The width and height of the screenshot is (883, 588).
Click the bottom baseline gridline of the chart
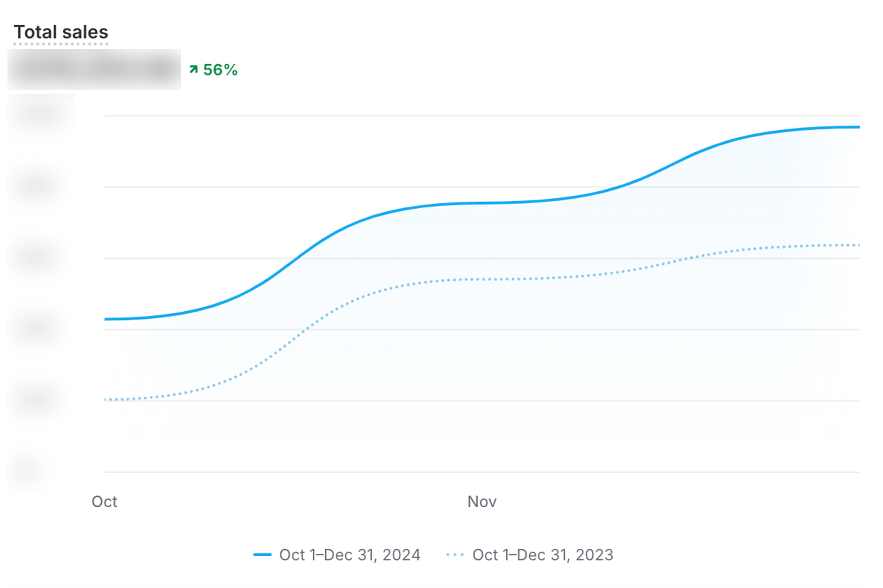482,472
